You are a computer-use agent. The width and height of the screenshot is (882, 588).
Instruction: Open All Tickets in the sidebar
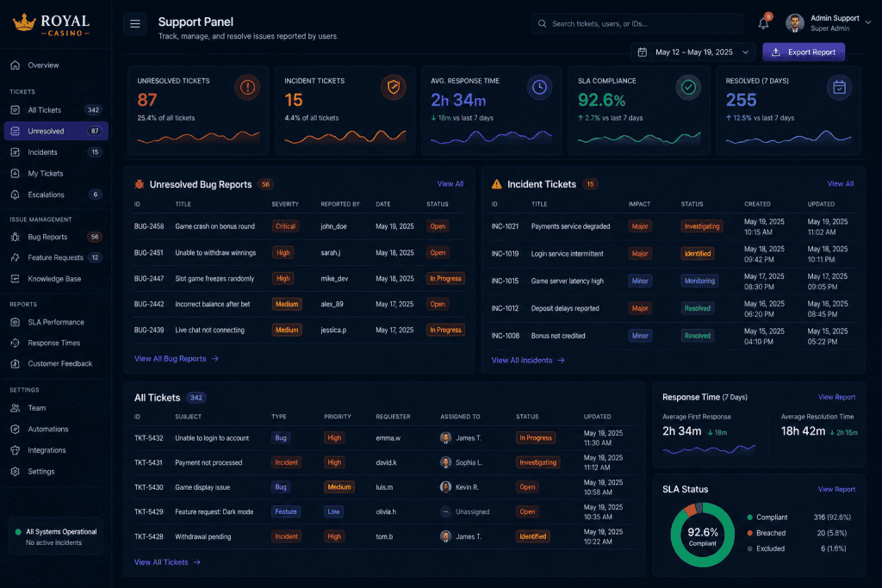(56, 110)
